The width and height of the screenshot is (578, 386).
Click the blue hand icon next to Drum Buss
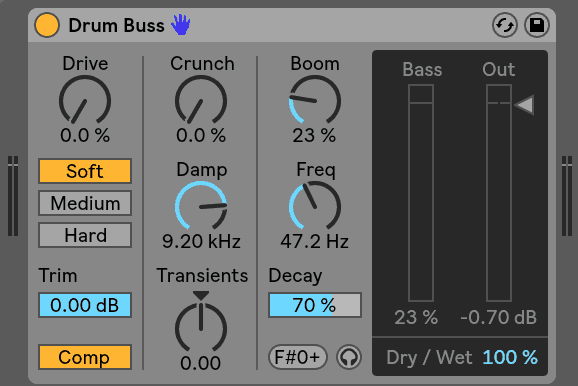point(181,25)
